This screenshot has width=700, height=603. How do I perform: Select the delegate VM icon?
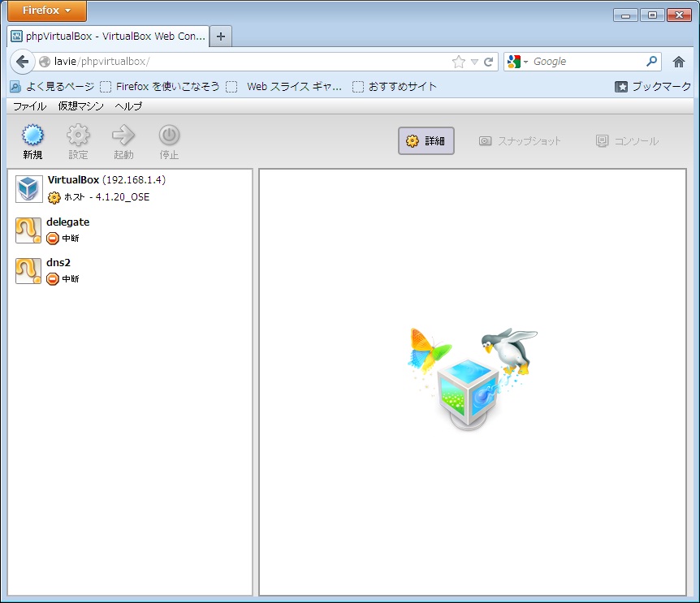click(x=28, y=230)
